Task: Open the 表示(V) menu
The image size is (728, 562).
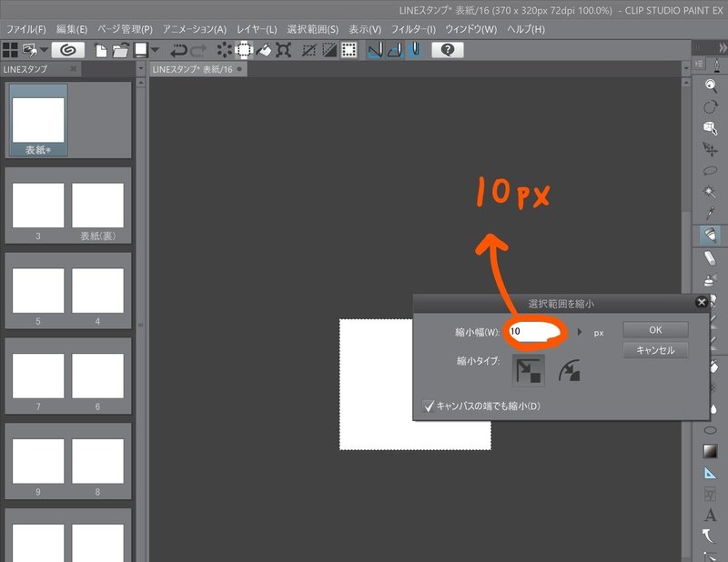Action: point(365,30)
